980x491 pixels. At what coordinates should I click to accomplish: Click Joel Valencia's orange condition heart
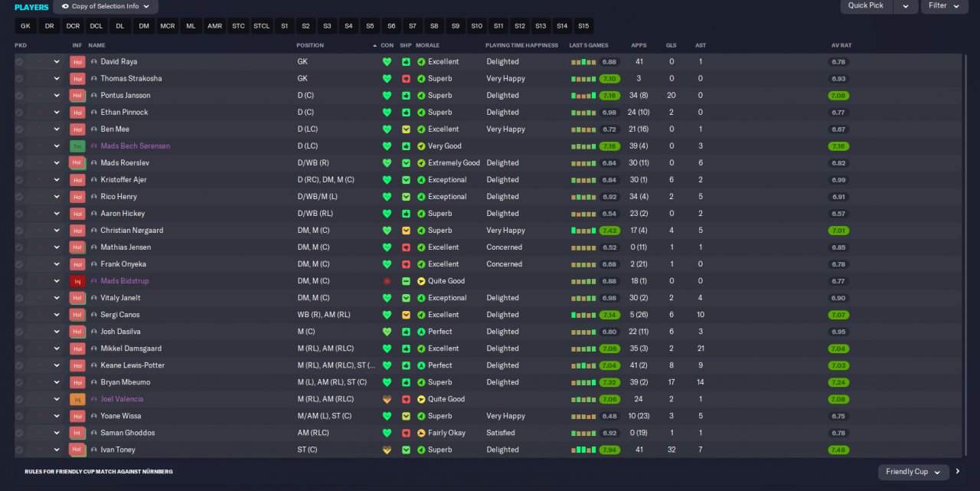tap(387, 399)
